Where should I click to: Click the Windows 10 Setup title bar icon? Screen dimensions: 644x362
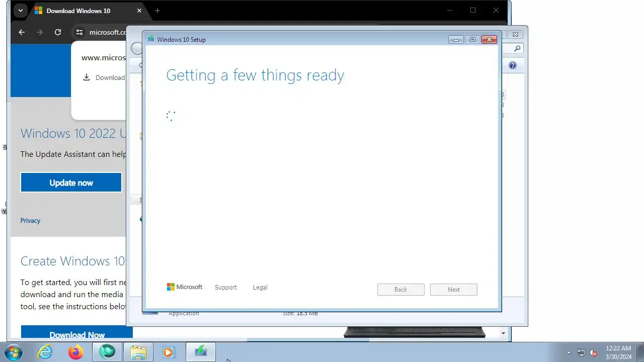click(x=150, y=39)
